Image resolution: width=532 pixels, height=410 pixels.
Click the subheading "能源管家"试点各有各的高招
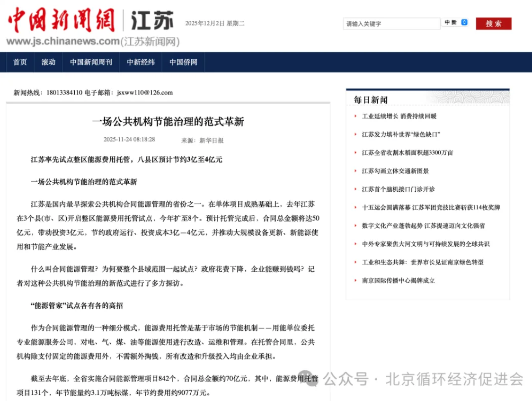[77, 305]
